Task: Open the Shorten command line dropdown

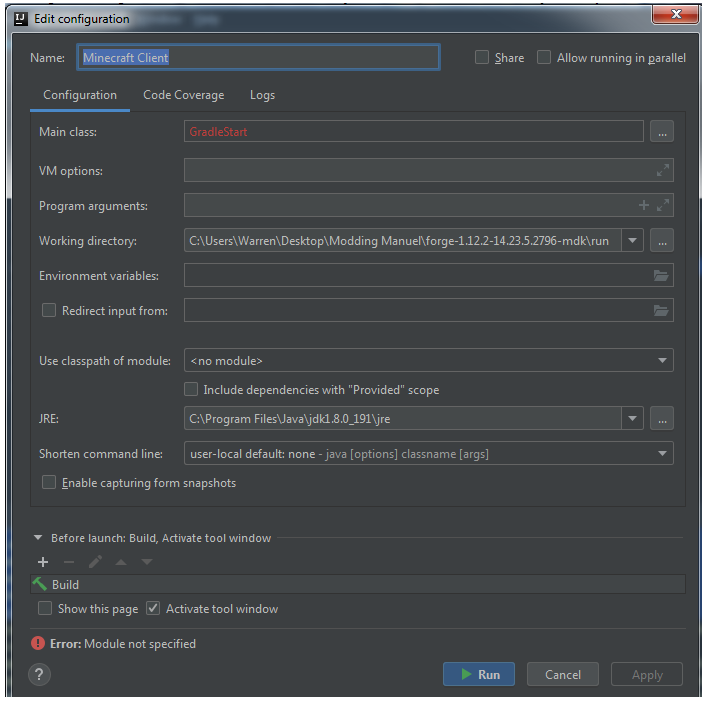Action: coord(428,454)
